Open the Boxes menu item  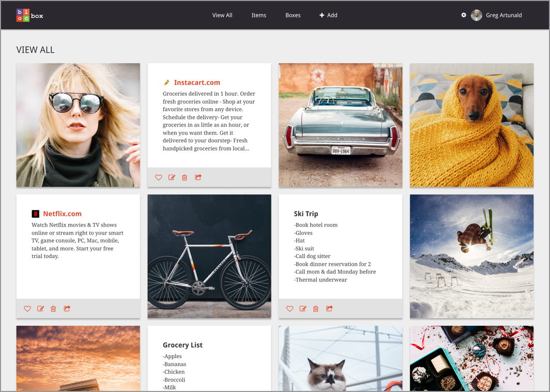point(293,15)
